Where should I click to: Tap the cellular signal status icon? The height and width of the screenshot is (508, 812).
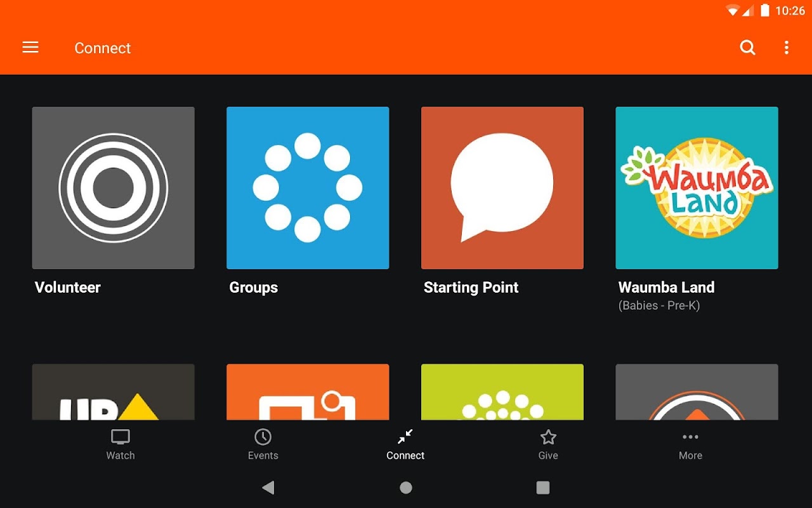tap(748, 11)
